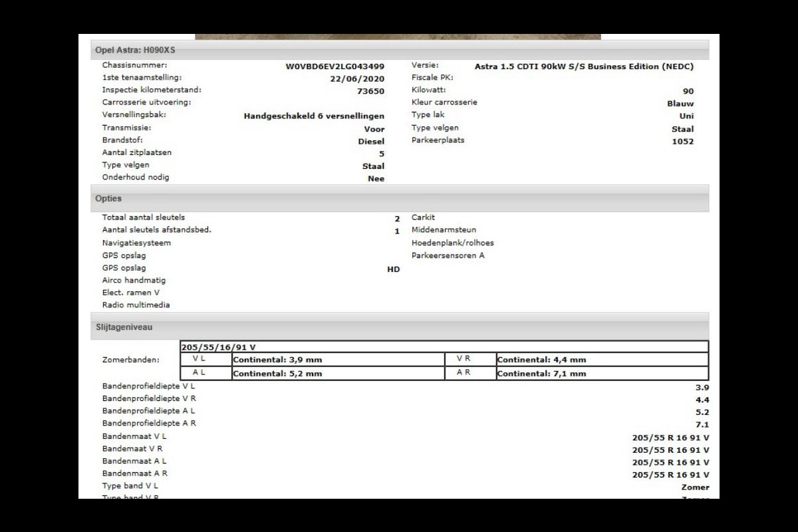This screenshot has height=532, width=798.
Task: Select the Blauw body colour value
Action: 680,104
